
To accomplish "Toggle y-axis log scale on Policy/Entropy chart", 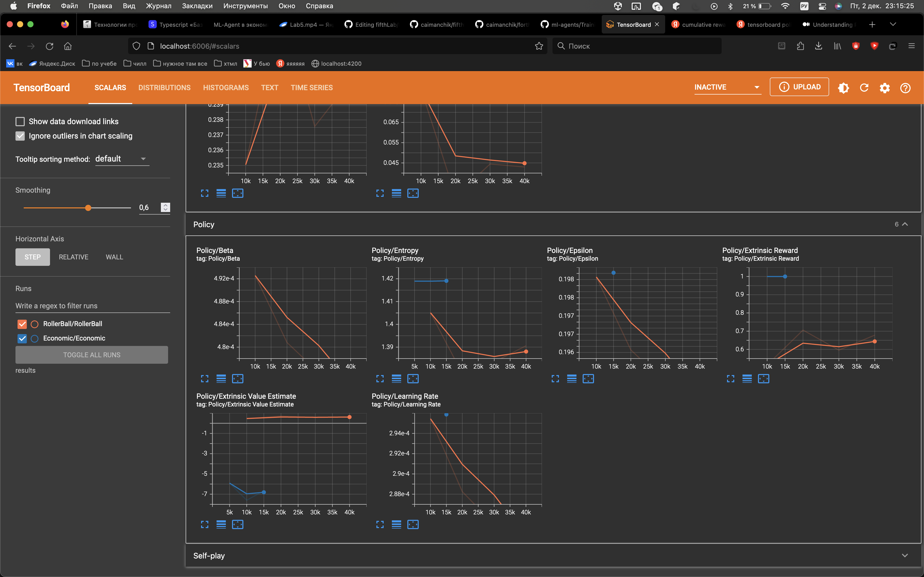I will [396, 379].
